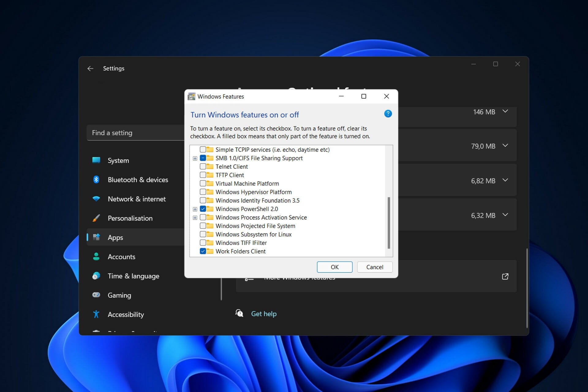Open Personalisation category
Image resolution: width=588 pixels, height=392 pixels.
tap(136, 218)
